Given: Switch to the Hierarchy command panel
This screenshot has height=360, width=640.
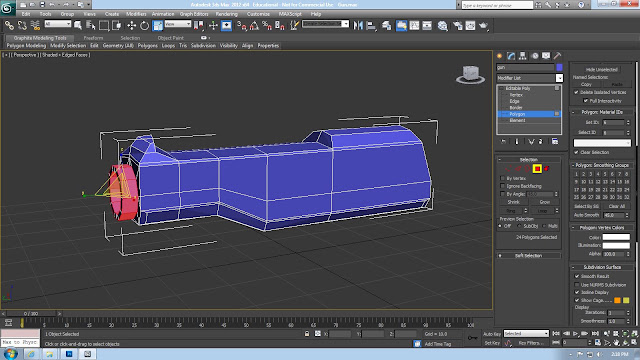Looking at the screenshot, I should 523,56.
